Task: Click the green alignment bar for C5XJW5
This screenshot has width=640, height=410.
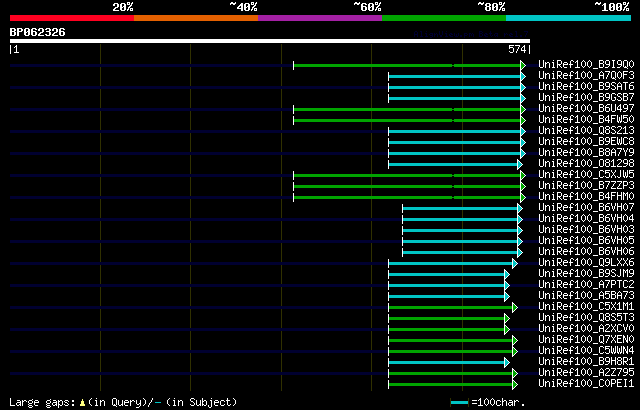Action: point(407,175)
